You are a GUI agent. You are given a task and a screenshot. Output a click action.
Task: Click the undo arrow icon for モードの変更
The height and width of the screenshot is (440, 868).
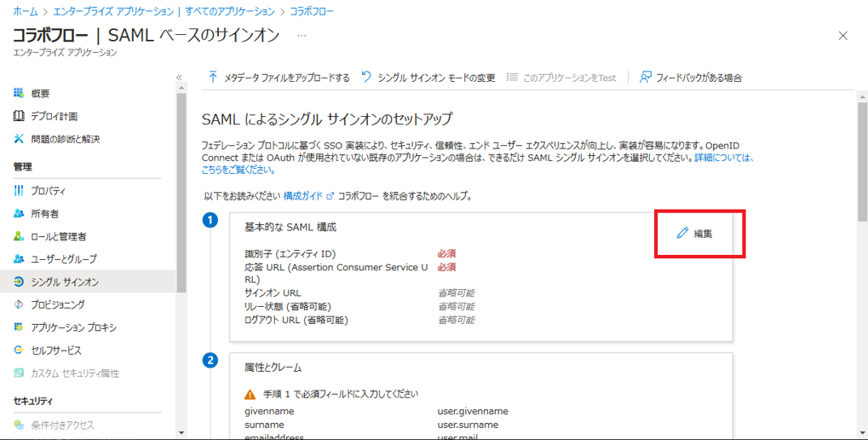pyautogui.click(x=366, y=77)
